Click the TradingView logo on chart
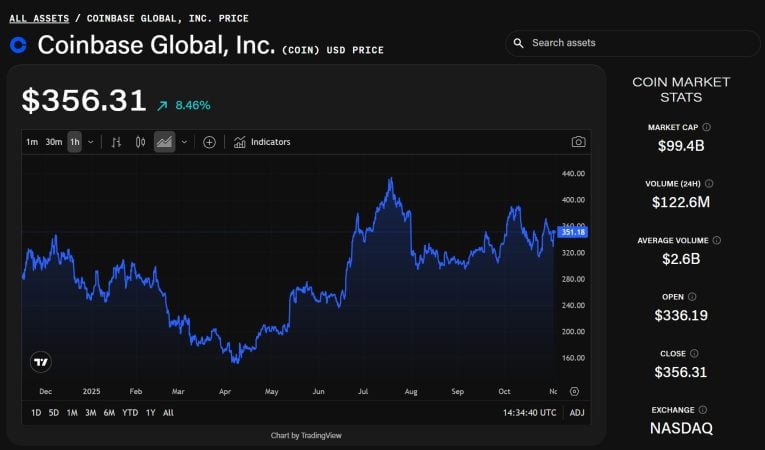Viewport: 765px width, 450px height. click(x=41, y=362)
